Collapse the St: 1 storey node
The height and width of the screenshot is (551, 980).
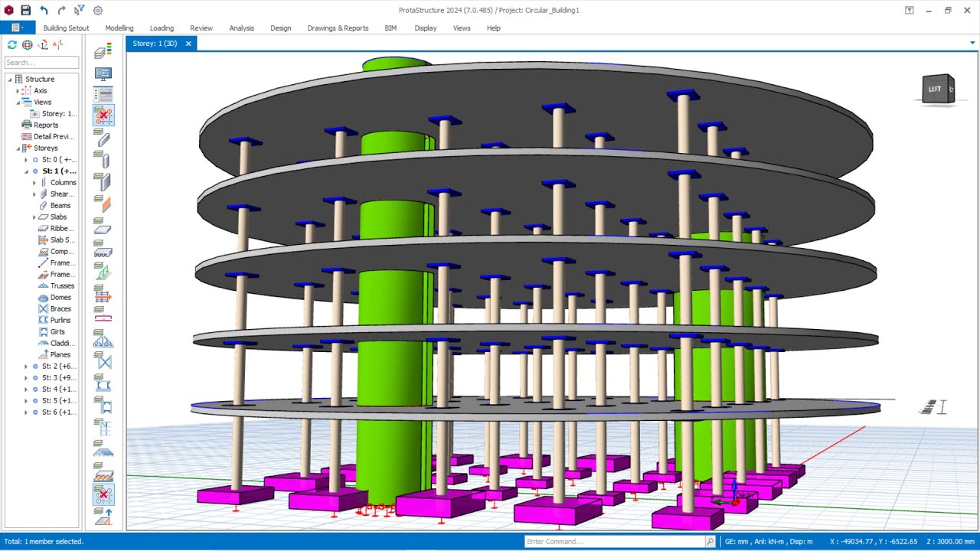(25, 171)
